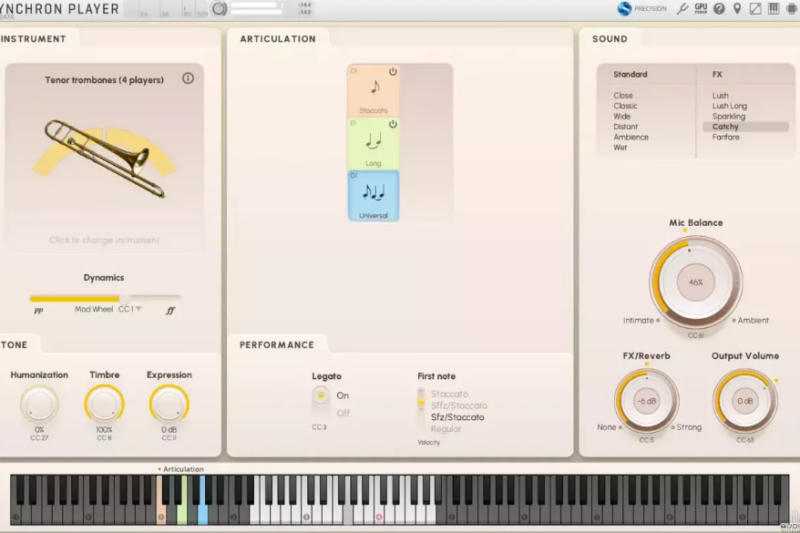Click the 46% Mic Balance value
Image resolution: width=800 pixels, height=533 pixels.
tap(696, 282)
